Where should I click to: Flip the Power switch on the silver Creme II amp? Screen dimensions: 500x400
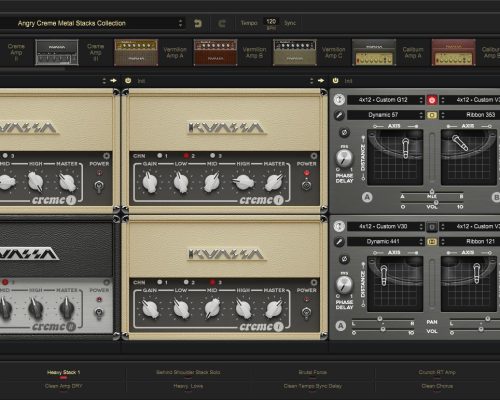[x=99, y=312]
